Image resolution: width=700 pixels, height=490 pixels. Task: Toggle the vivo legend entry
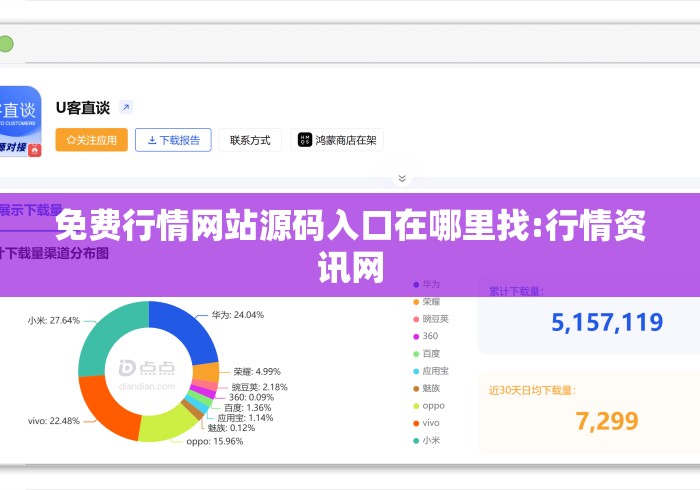coord(426,423)
